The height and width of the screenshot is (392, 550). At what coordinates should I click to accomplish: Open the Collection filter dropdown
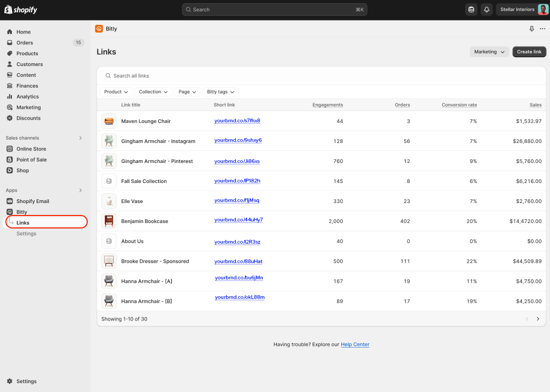(x=153, y=92)
